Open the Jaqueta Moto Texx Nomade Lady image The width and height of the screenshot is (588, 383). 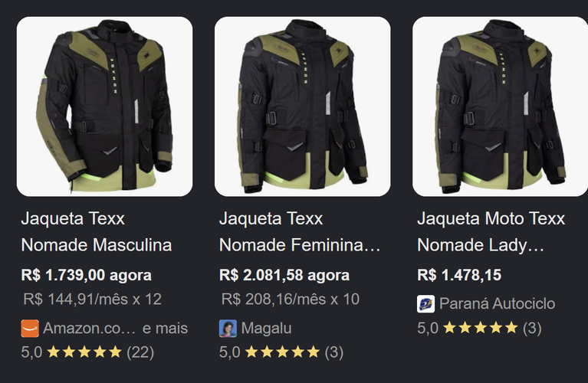(x=501, y=106)
